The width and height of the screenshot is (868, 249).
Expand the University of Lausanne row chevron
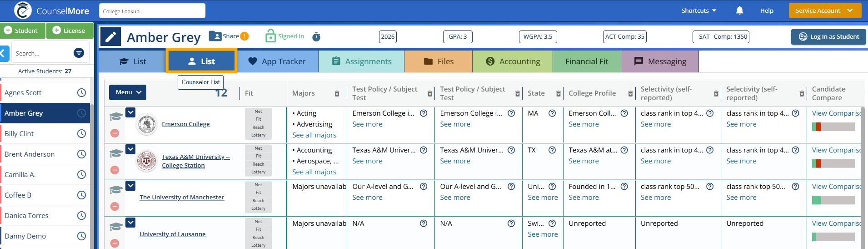coord(130,222)
